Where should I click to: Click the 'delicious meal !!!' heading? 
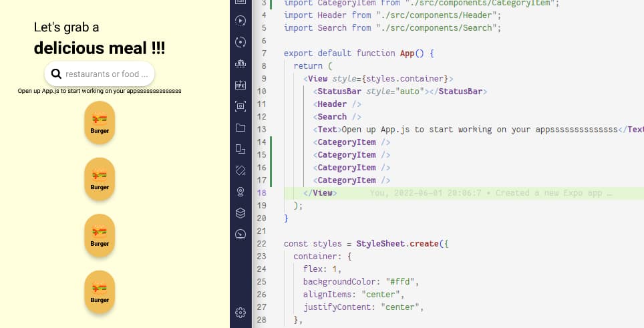pyautogui.click(x=100, y=48)
